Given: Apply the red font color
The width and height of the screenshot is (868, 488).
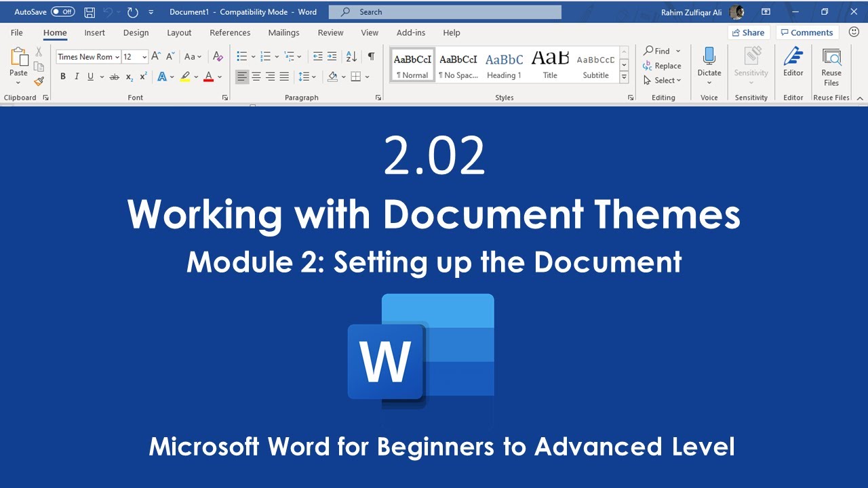Looking at the screenshot, I should [x=209, y=77].
